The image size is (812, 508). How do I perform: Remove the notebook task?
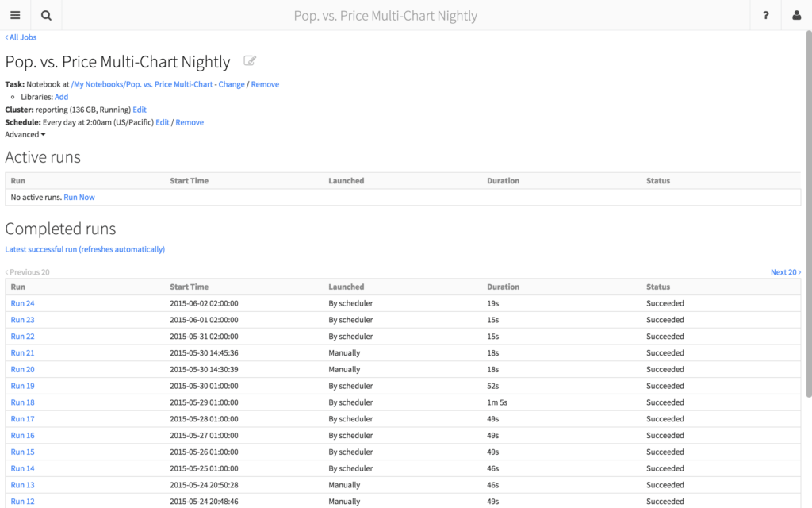click(x=265, y=84)
